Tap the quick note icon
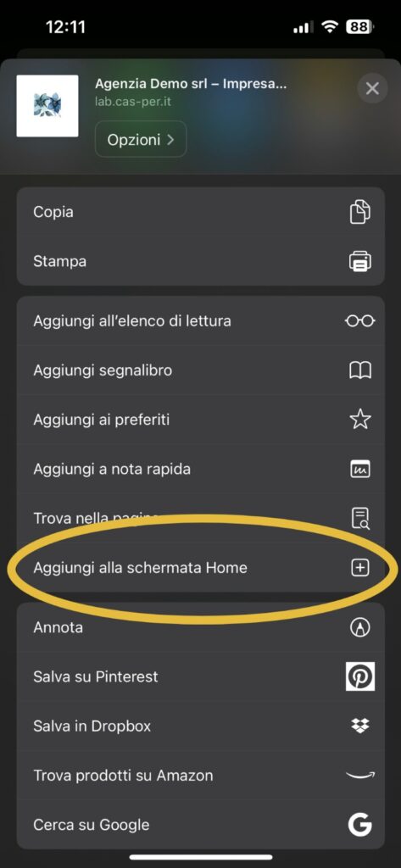 coord(360,469)
